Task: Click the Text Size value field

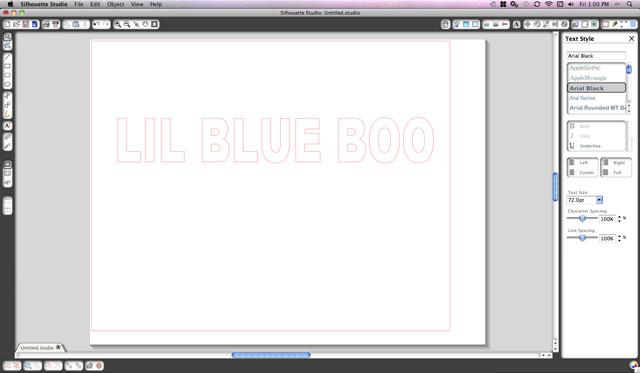Action: (x=581, y=200)
